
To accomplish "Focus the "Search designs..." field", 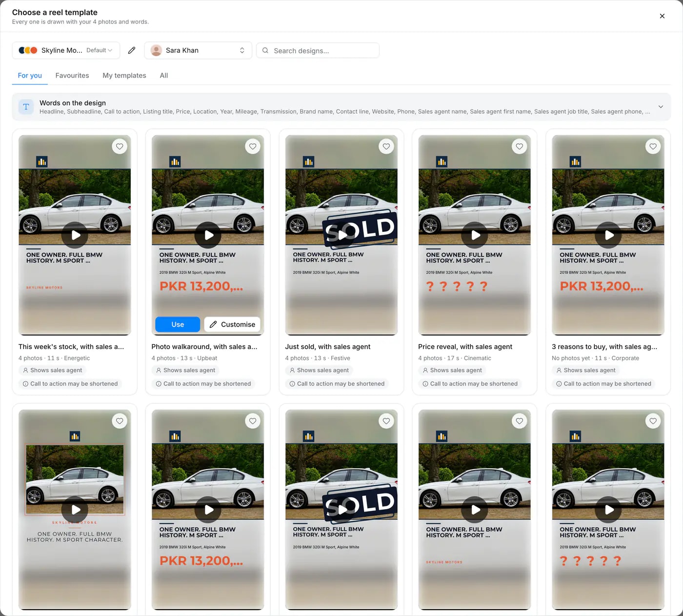I will click(x=318, y=50).
